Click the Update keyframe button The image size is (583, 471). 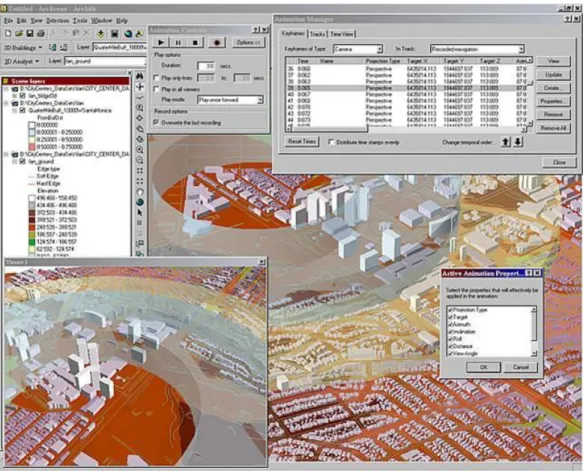point(553,75)
